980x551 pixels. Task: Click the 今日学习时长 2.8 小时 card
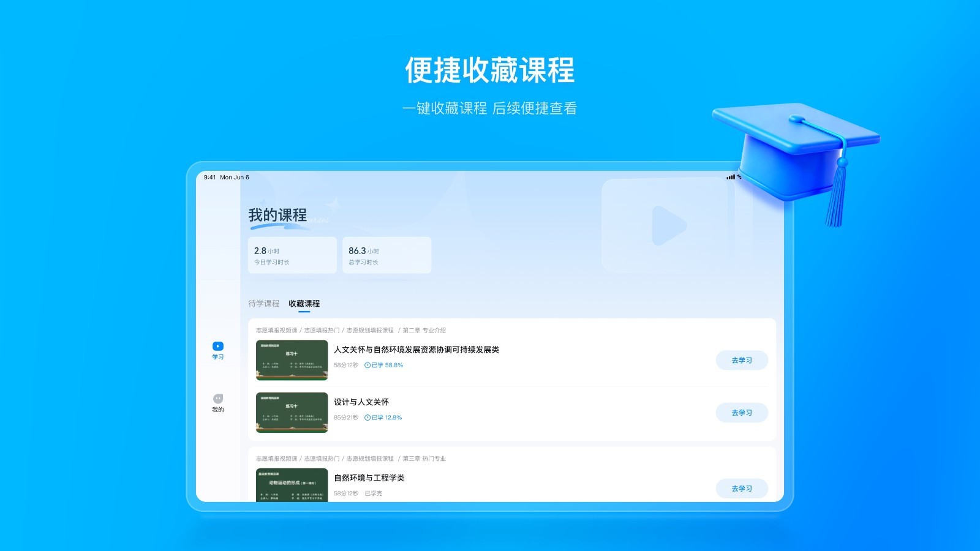[x=292, y=255]
